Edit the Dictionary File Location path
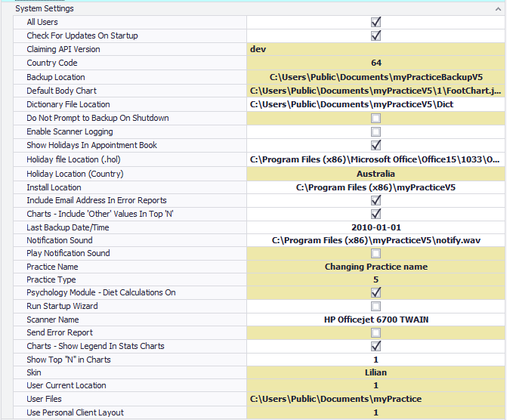 pos(376,104)
